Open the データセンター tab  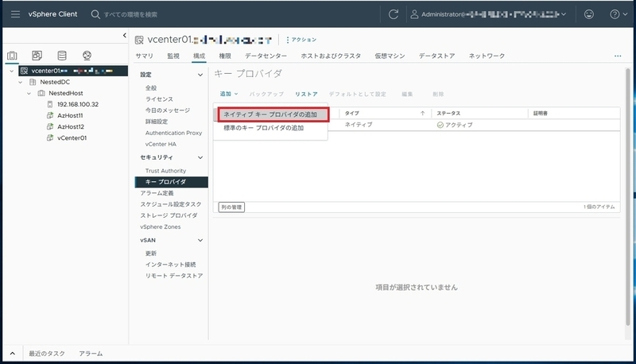pyautogui.click(x=266, y=56)
